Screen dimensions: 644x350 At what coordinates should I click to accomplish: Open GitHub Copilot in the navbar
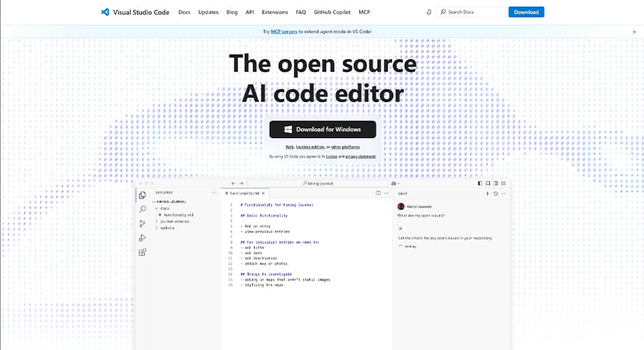pyautogui.click(x=332, y=12)
